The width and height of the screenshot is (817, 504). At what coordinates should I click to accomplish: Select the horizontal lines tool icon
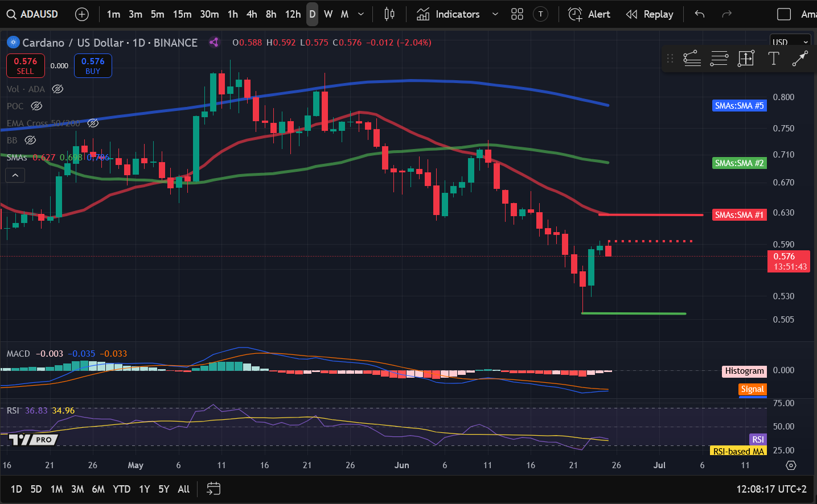(x=719, y=58)
